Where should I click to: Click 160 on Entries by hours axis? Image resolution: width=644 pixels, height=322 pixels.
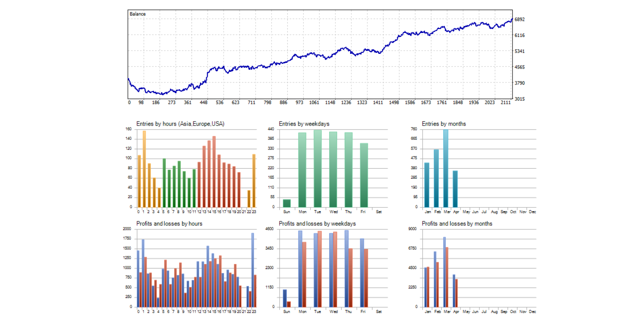point(128,129)
